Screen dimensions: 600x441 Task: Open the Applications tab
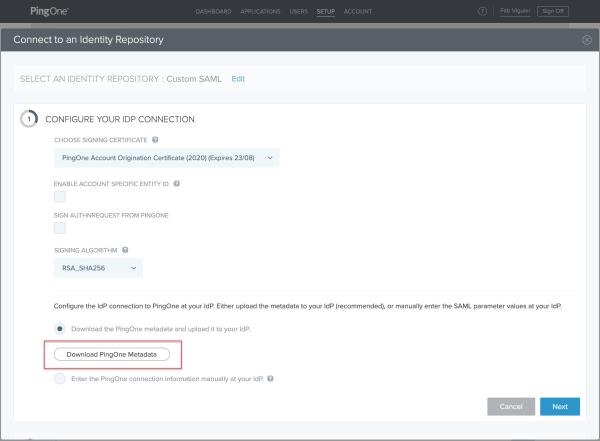point(260,11)
